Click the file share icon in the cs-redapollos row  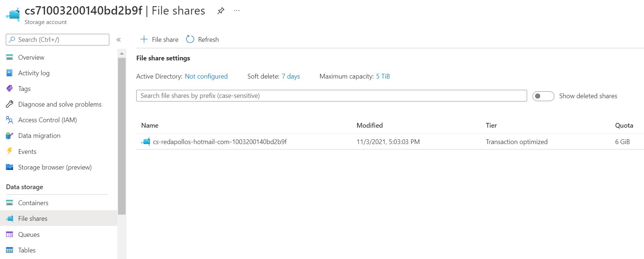click(x=146, y=142)
